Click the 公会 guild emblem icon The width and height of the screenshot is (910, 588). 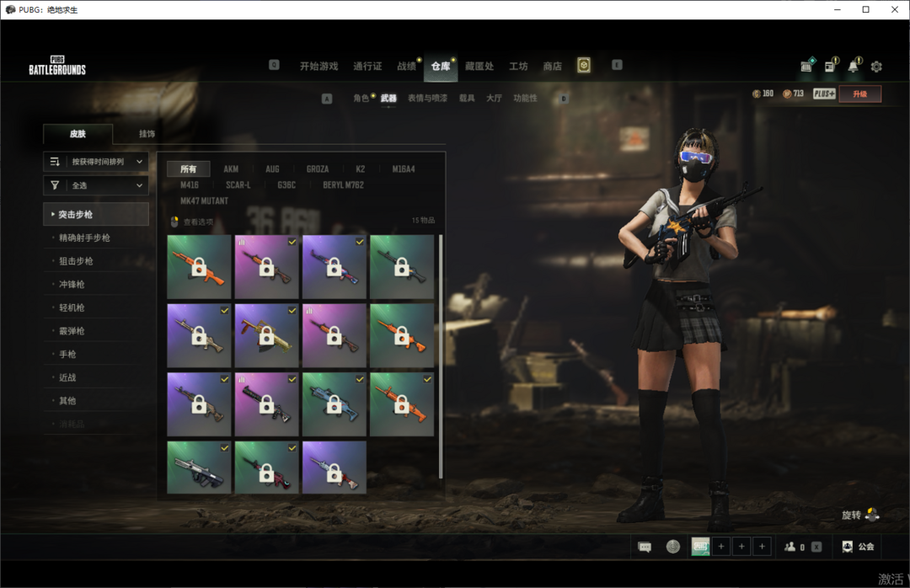(x=847, y=547)
